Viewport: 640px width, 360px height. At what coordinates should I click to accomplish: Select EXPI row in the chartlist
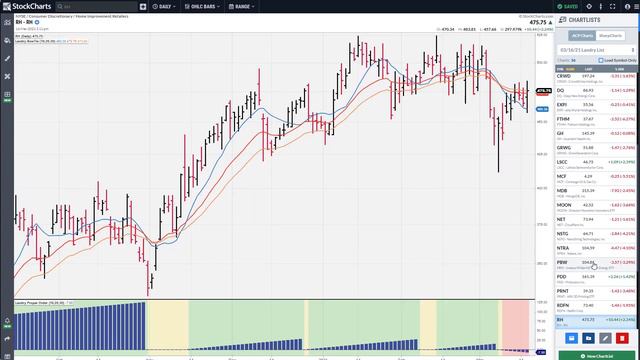pos(596,107)
